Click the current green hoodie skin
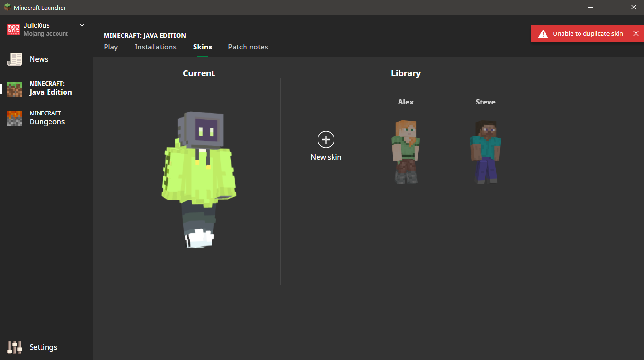Image resolution: width=644 pixels, height=360 pixels. pyautogui.click(x=198, y=179)
